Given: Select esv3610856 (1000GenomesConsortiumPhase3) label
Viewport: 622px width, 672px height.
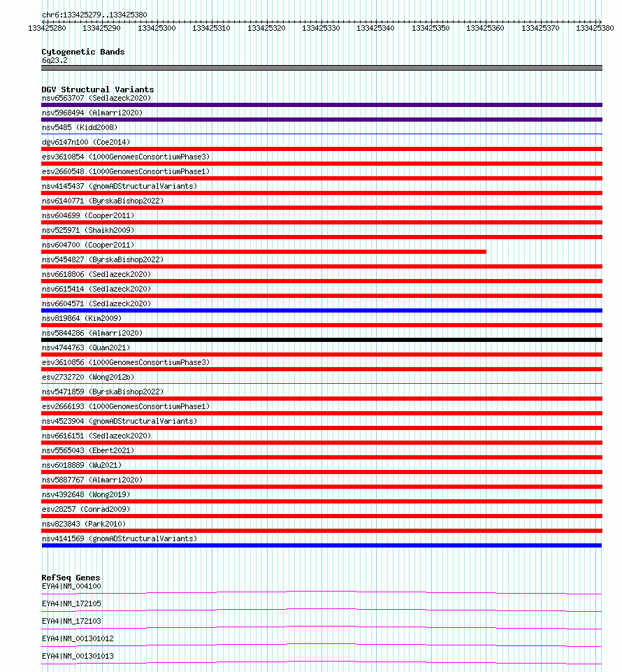Looking at the screenshot, I should point(126,362).
